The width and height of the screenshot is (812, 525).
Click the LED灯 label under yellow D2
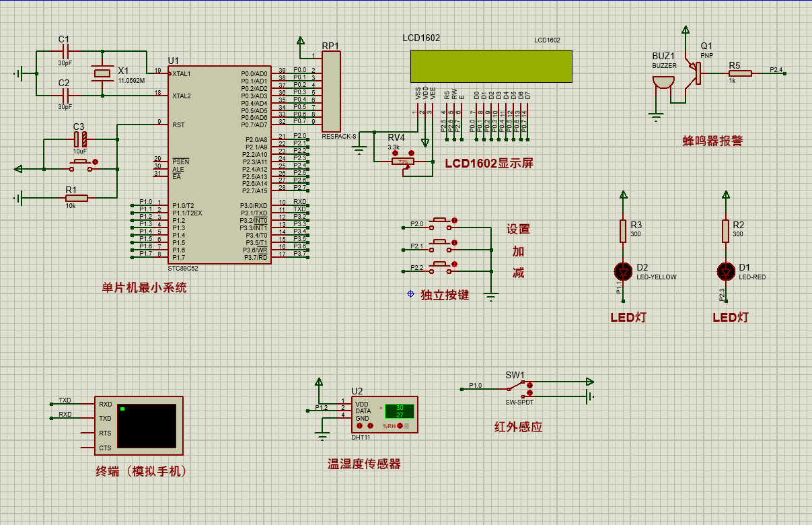628,317
